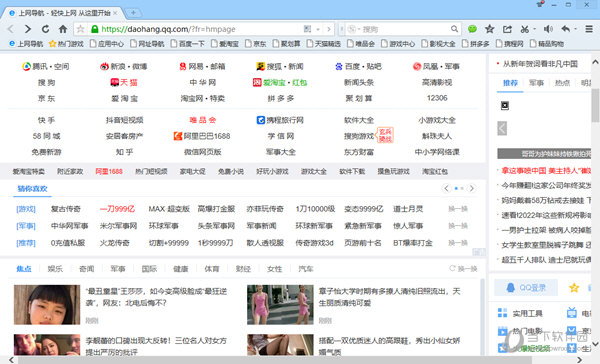Click the address bar go arrow

[x=329, y=29]
